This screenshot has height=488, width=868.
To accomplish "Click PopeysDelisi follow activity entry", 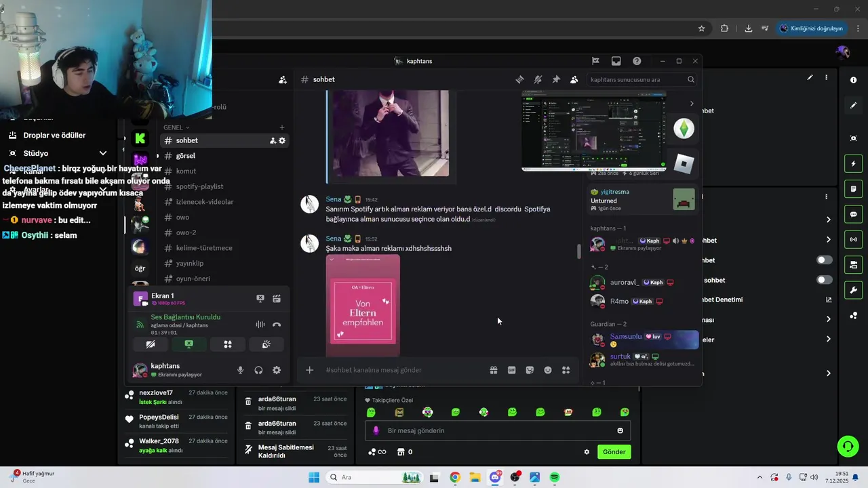I will [x=177, y=422].
